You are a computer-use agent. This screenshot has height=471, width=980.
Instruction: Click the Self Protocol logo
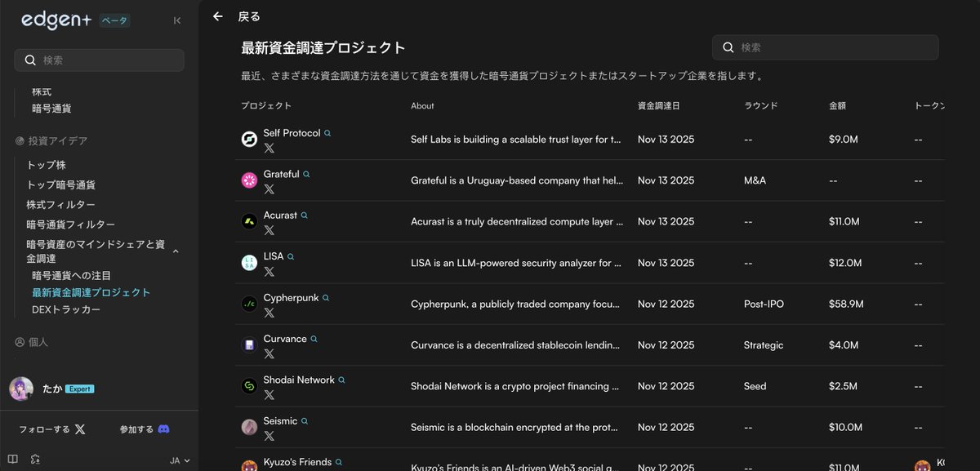(249, 140)
